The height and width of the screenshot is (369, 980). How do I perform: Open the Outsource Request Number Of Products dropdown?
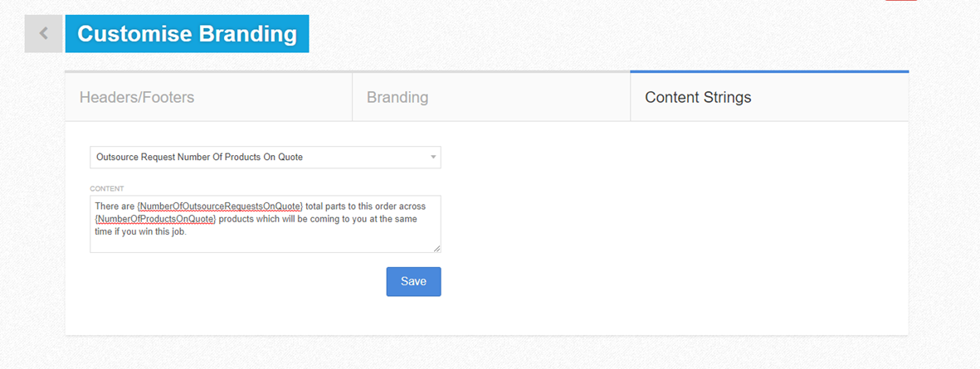pos(266,158)
